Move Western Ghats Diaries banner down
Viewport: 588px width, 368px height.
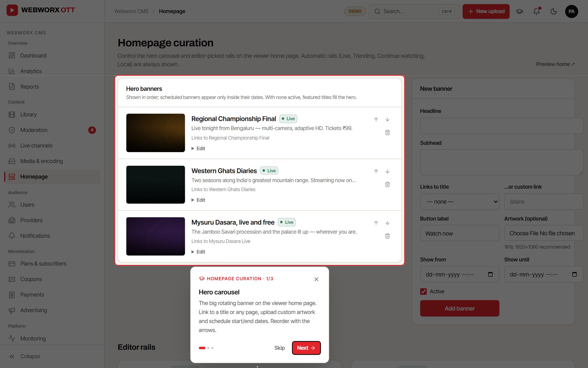[387, 171]
